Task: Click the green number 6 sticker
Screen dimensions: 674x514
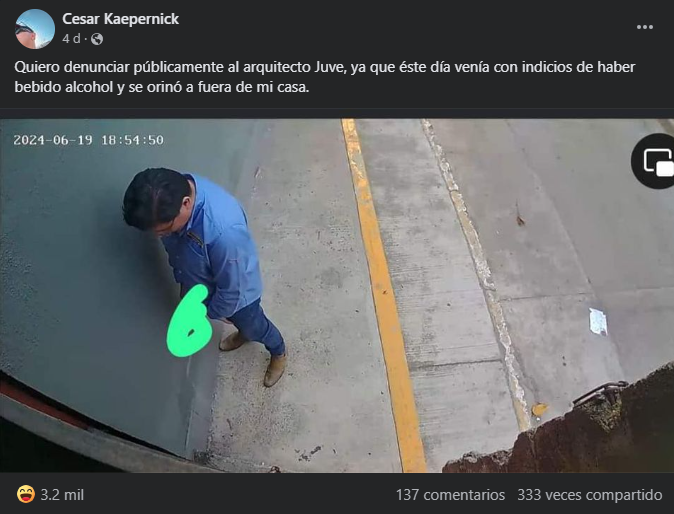Action: click(x=190, y=321)
